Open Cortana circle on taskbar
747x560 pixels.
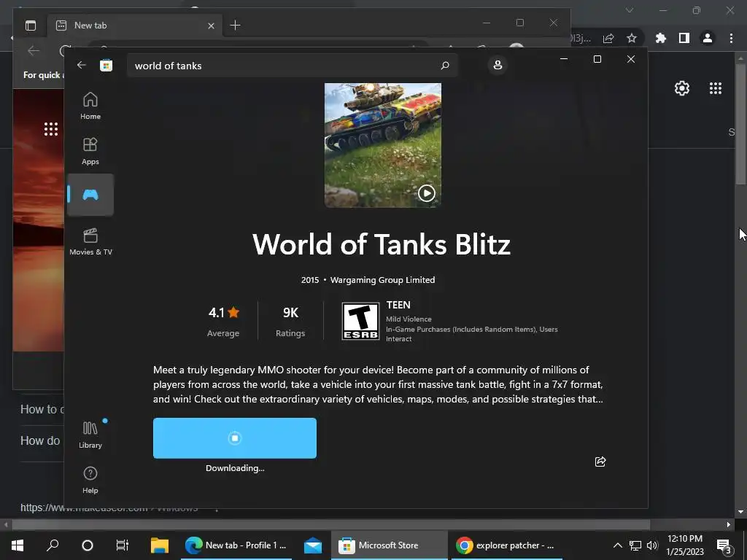click(x=88, y=545)
